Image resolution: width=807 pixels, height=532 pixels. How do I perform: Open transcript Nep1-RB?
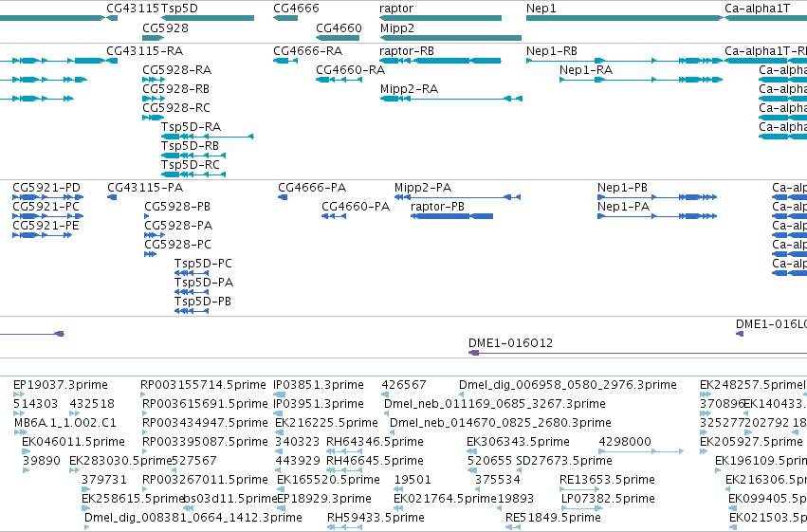tap(552, 51)
